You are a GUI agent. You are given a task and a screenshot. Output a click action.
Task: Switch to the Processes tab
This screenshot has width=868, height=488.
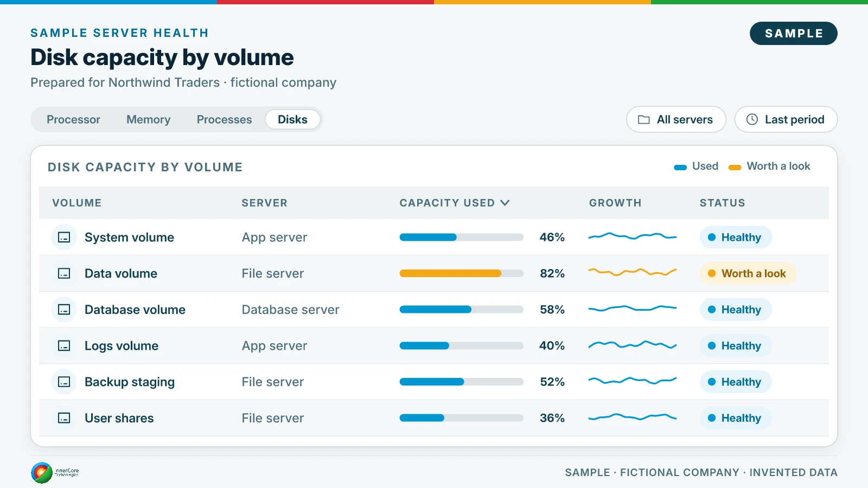pos(225,119)
